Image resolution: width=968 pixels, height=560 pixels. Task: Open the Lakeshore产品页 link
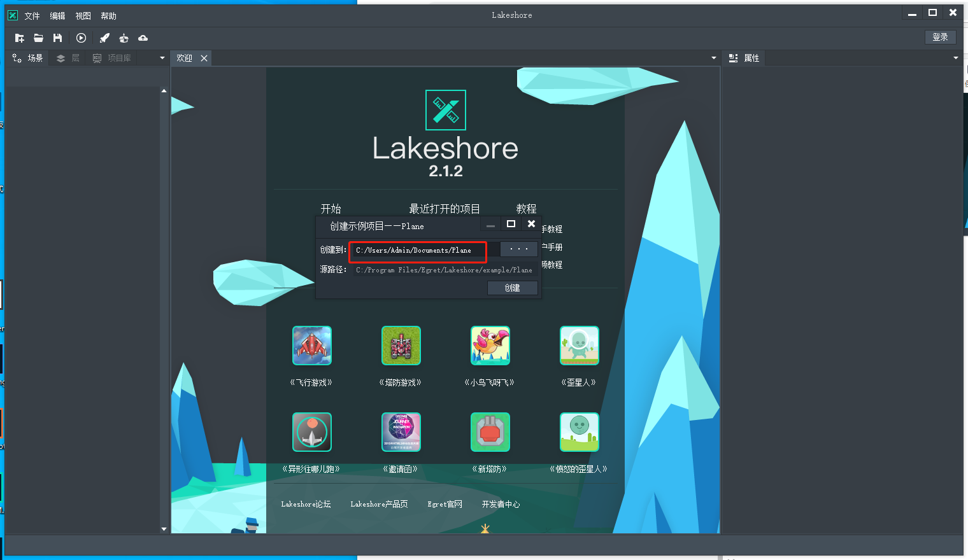(x=379, y=504)
